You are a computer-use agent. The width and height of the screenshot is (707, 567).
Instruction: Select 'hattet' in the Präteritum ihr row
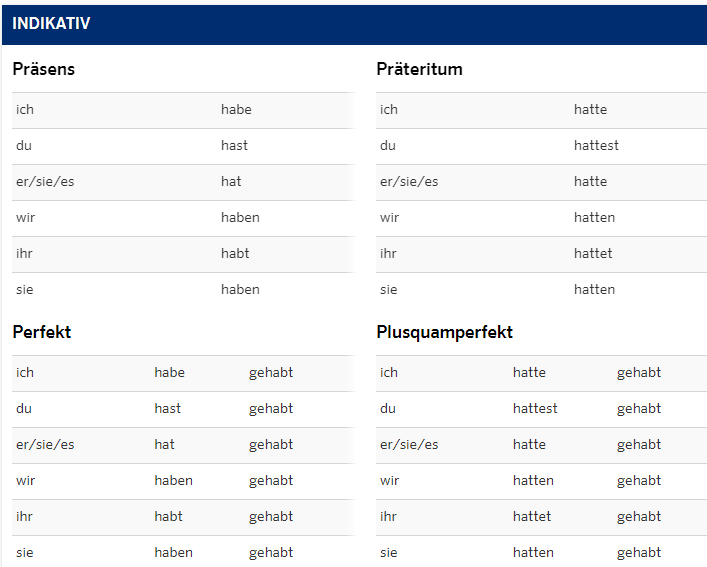pos(593,254)
